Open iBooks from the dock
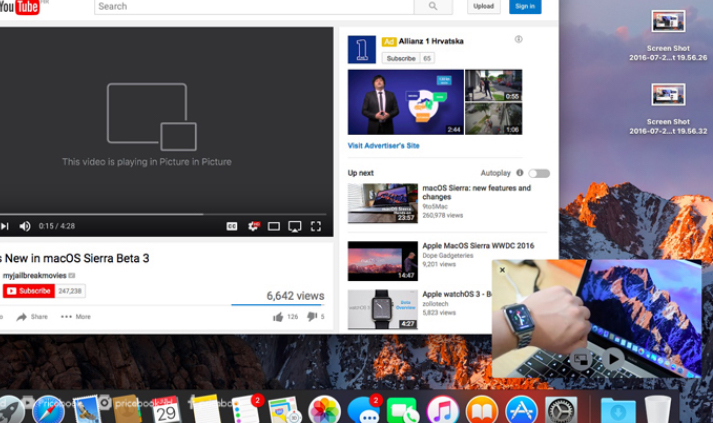The height and width of the screenshot is (423, 713). coord(482,410)
